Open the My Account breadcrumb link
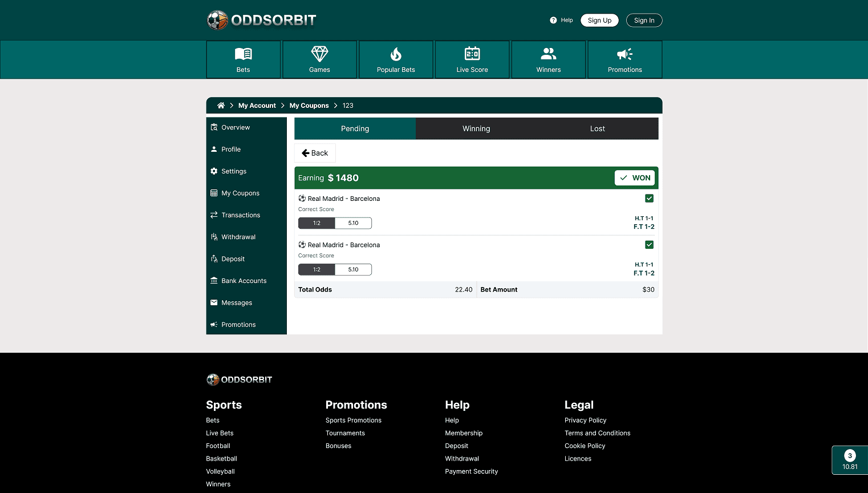Screen dimensions: 868x493 point(257,106)
